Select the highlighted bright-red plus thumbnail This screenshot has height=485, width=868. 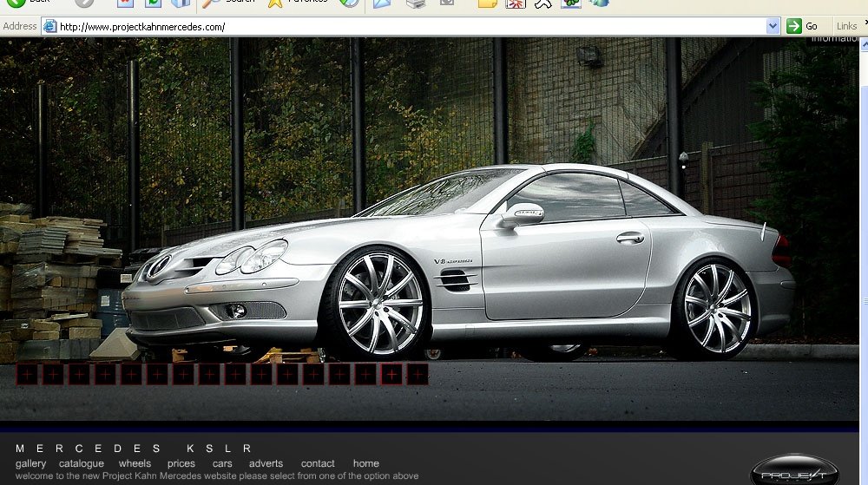(391, 375)
